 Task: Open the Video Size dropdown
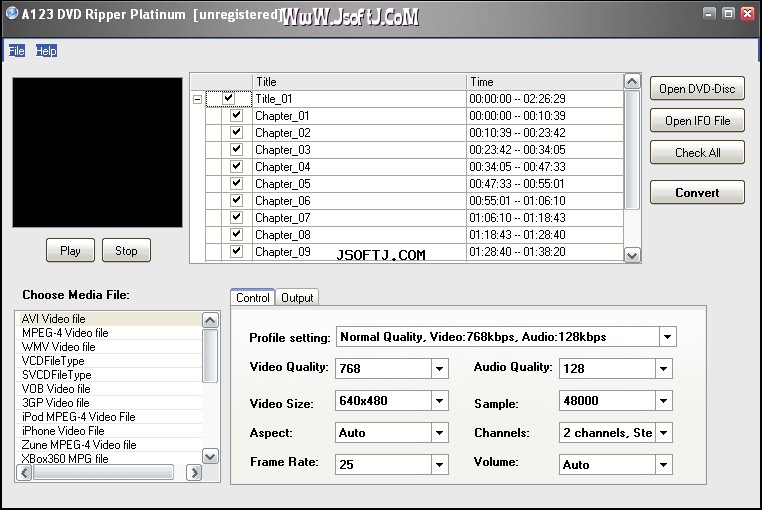[439, 401]
